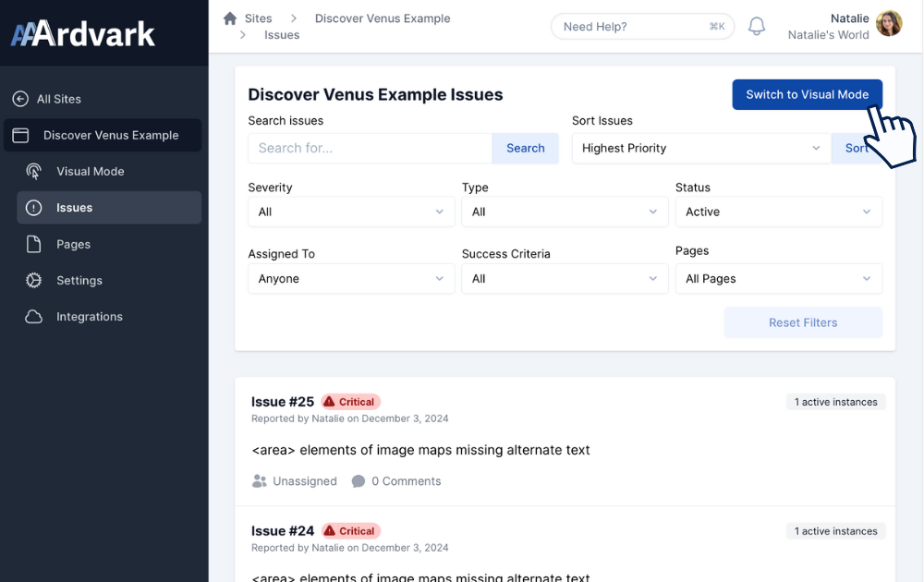Image resolution: width=924 pixels, height=582 pixels.
Task: Click the Settings gear icon in sidebar
Action: [34, 280]
